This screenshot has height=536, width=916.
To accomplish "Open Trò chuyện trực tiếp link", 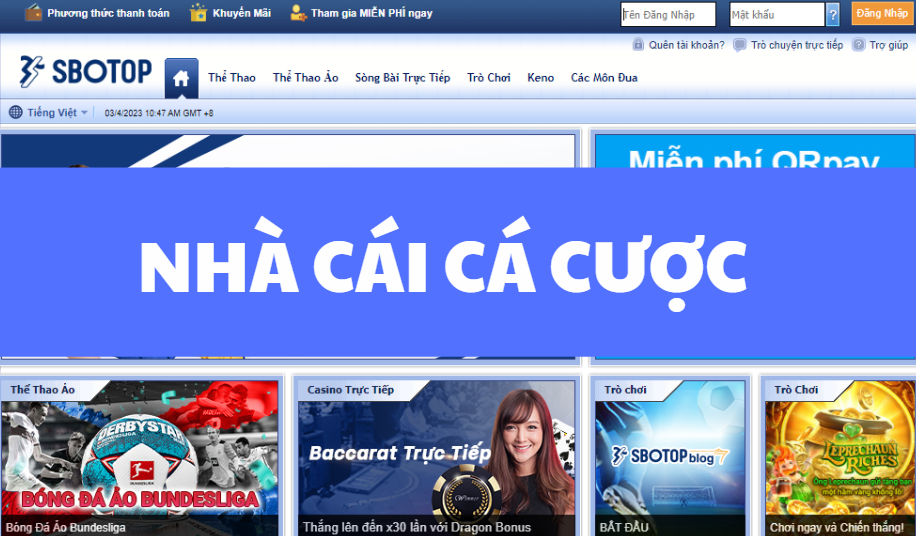I will coord(797,45).
